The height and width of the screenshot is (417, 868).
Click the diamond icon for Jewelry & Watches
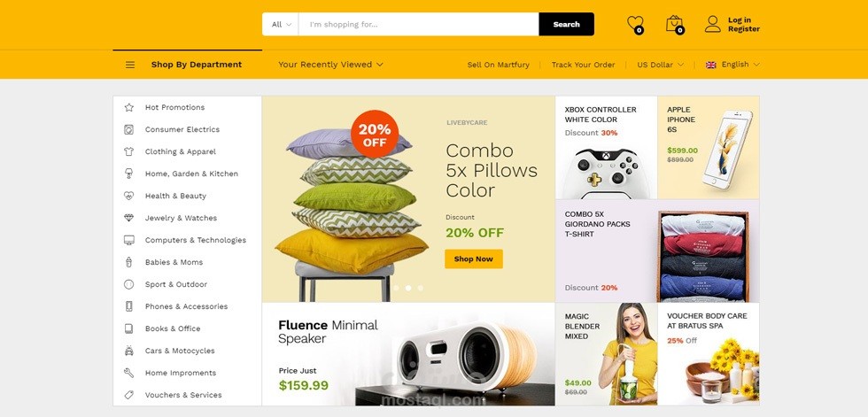click(129, 218)
